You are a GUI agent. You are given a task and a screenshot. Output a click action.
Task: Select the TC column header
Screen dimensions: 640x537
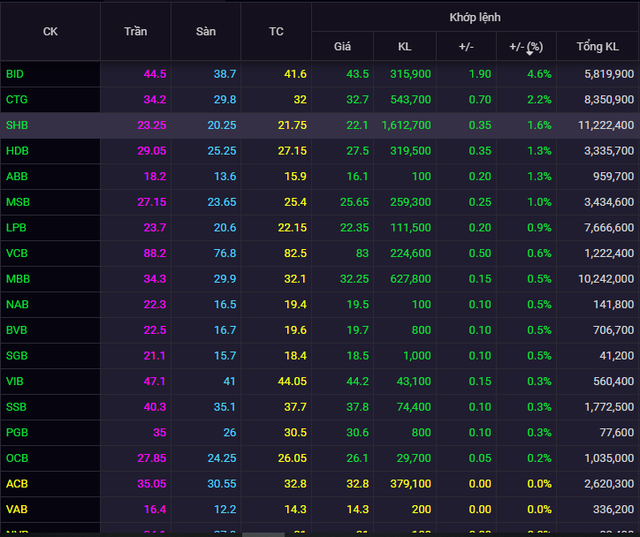pos(276,31)
